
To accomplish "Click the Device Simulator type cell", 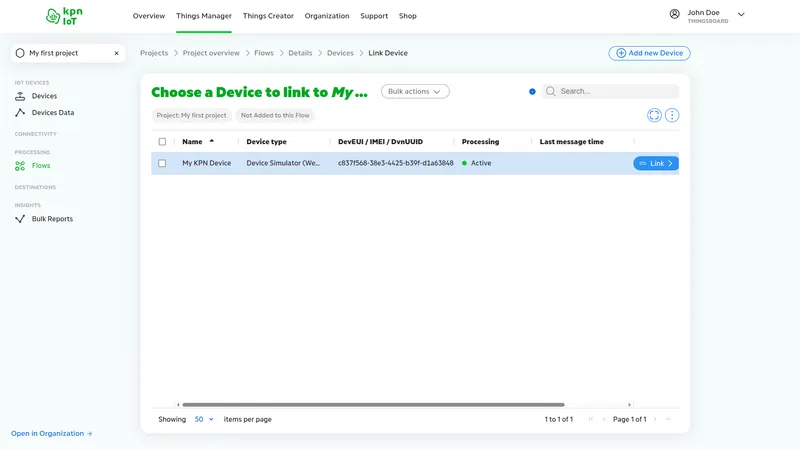I will tap(283, 163).
